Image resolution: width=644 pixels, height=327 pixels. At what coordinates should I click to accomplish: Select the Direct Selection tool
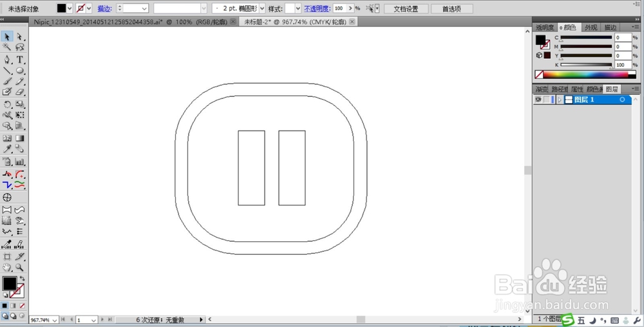tap(20, 37)
